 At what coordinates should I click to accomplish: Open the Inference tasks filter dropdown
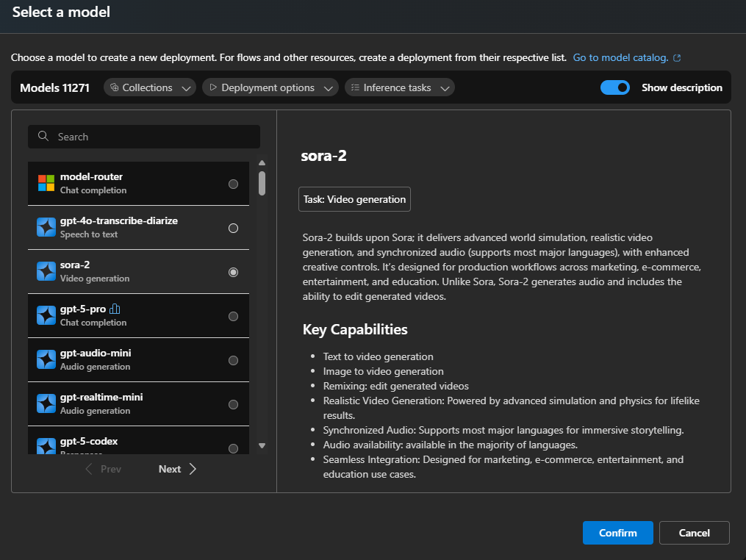point(399,87)
